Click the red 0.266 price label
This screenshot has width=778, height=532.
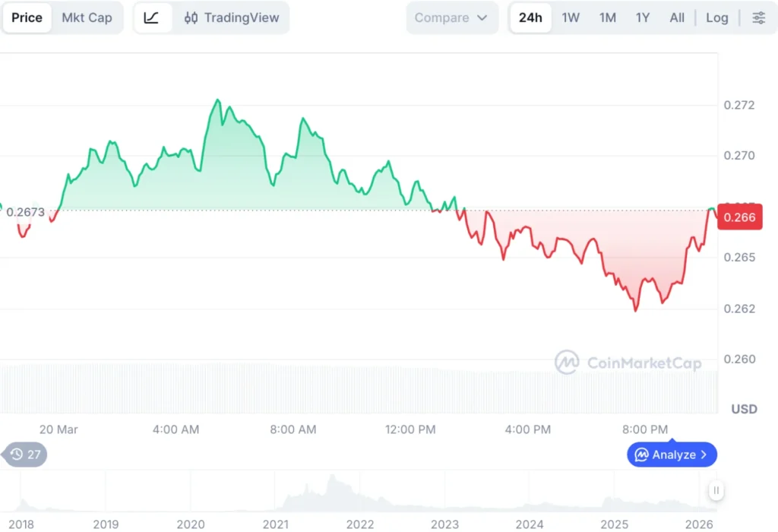click(x=739, y=217)
